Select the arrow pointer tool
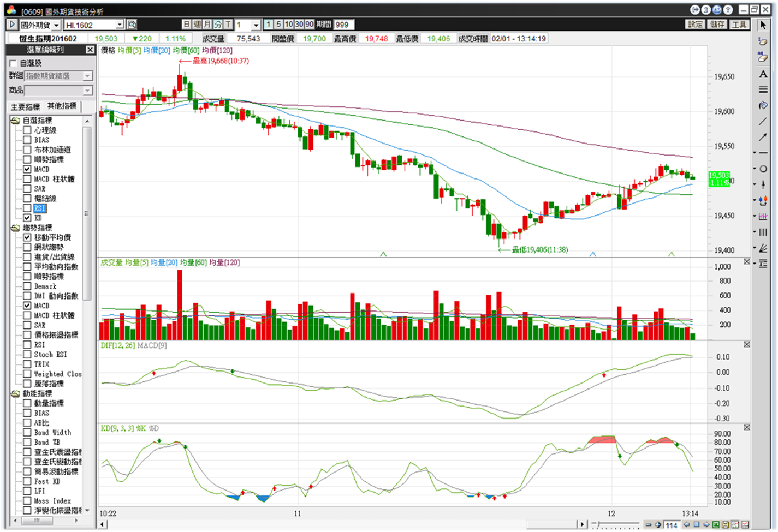 [x=763, y=25]
